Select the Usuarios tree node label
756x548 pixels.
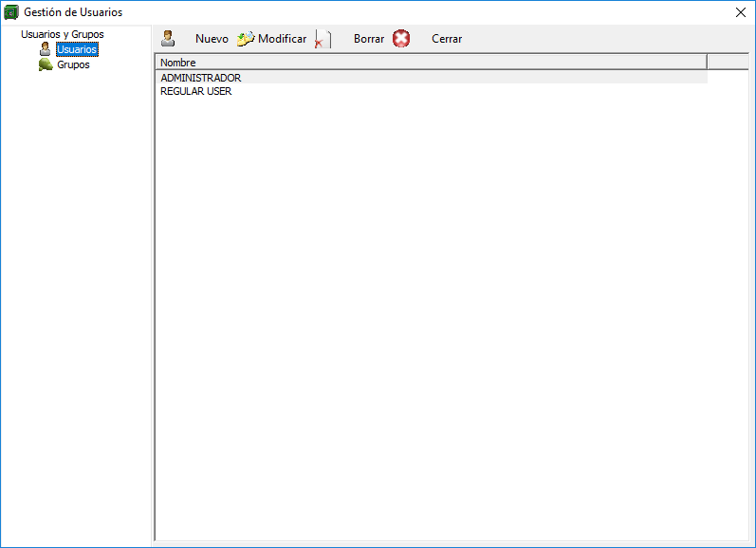tap(77, 49)
